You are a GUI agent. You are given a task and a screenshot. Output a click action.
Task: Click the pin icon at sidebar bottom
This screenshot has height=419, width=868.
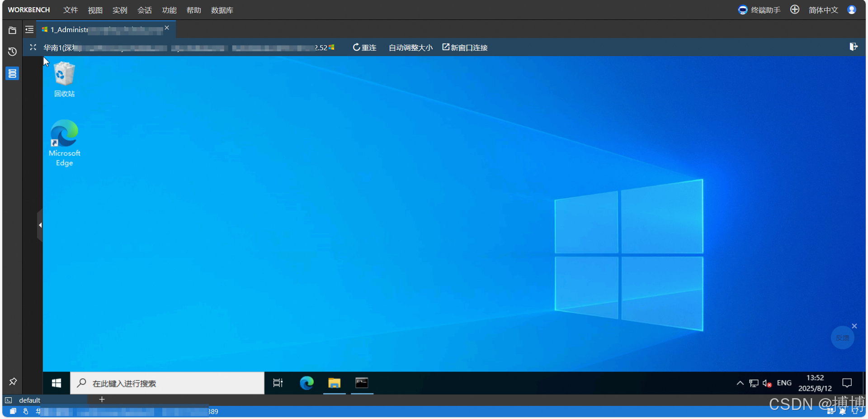pyautogui.click(x=12, y=382)
